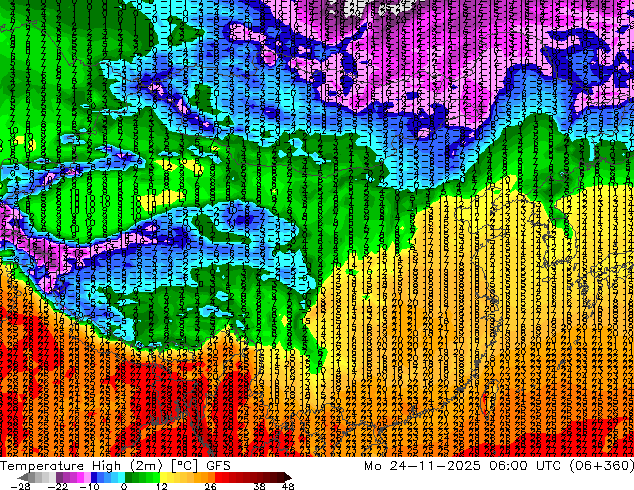Image resolution: width=634 pixels, height=490 pixels.
Task: Click the '26' legend label
Action: coord(210,486)
